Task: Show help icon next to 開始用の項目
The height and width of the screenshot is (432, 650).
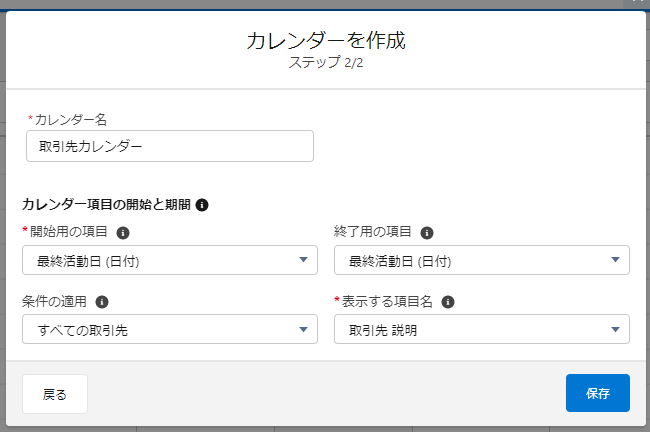Action: tap(123, 233)
